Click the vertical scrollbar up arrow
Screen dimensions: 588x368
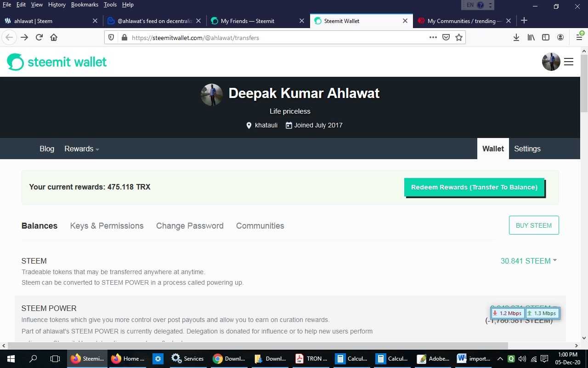pos(584,50)
